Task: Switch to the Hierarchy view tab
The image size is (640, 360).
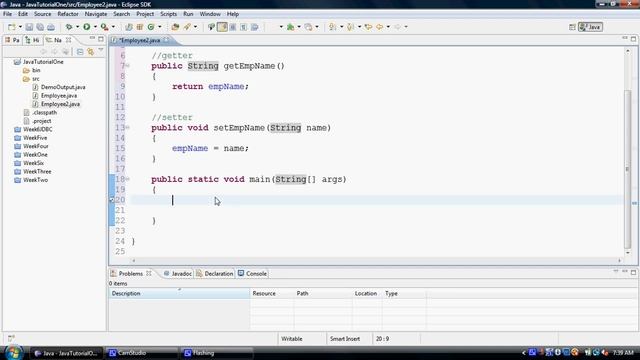Action: (32, 40)
